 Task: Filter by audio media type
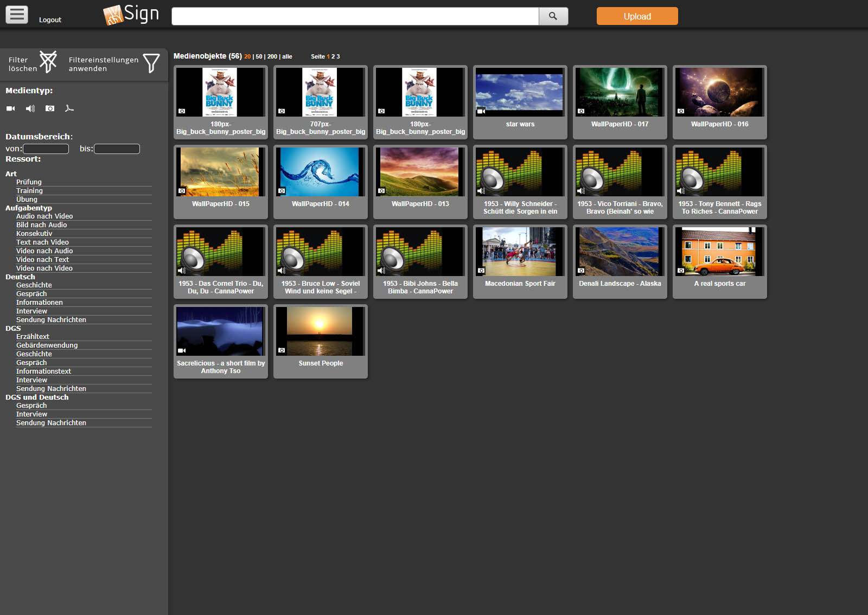coord(30,108)
